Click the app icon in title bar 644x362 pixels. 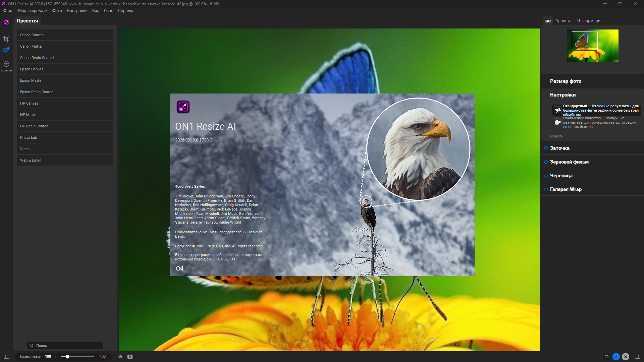point(3,4)
